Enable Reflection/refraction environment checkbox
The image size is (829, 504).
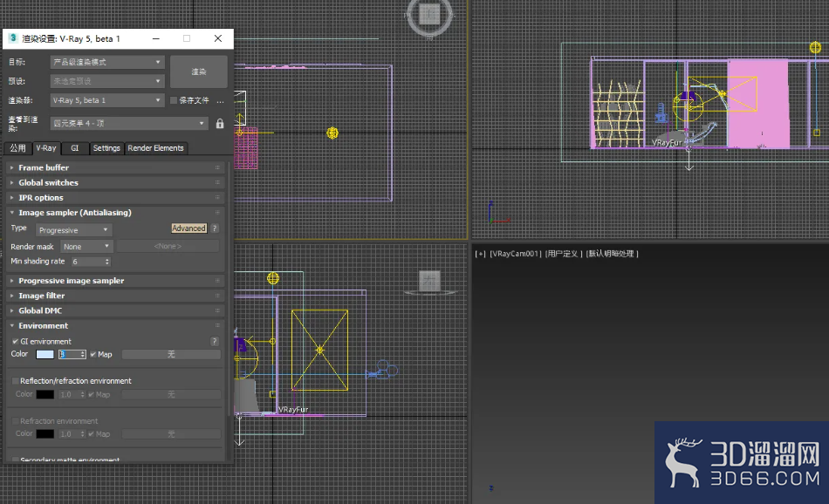(16, 381)
